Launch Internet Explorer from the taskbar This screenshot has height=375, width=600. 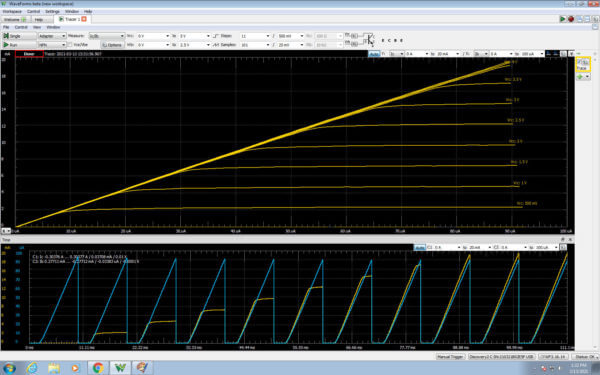[33, 368]
